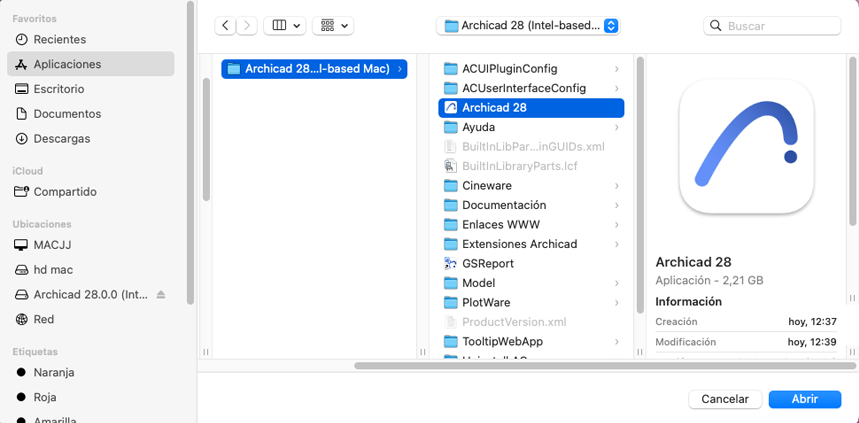Viewport: 859px width, 423px height.
Task: Click the Escritorio desktop icon
Action: pyautogui.click(x=21, y=89)
